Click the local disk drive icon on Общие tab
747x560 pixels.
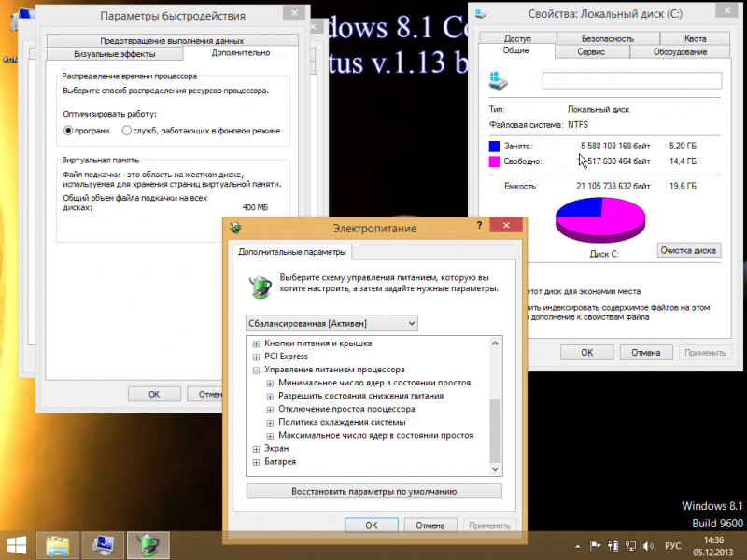point(499,81)
